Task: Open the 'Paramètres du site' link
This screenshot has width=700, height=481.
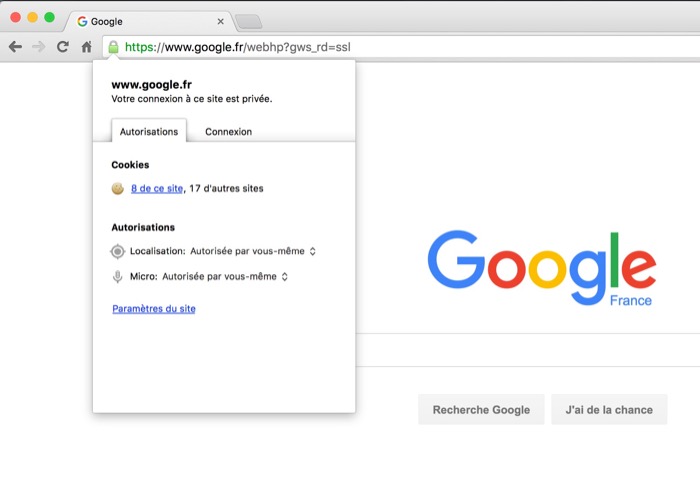Action: (154, 309)
